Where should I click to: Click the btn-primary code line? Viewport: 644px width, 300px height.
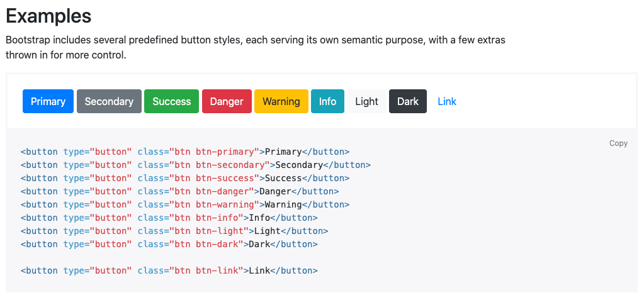tap(185, 152)
